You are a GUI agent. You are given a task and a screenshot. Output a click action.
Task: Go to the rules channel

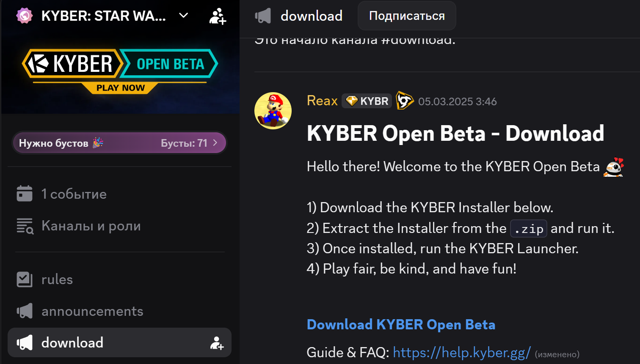click(120, 279)
